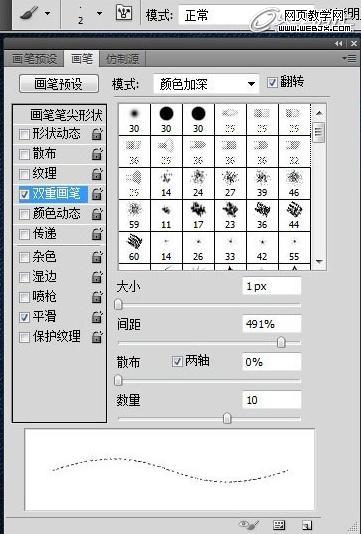Click brush grid scrollbar down arrow
This screenshot has height=534, width=361.
319,262
